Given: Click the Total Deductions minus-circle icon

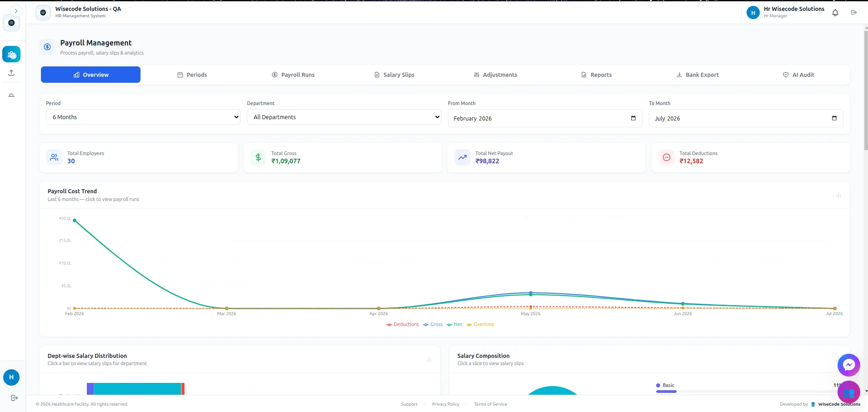Looking at the screenshot, I should click(667, 157).
